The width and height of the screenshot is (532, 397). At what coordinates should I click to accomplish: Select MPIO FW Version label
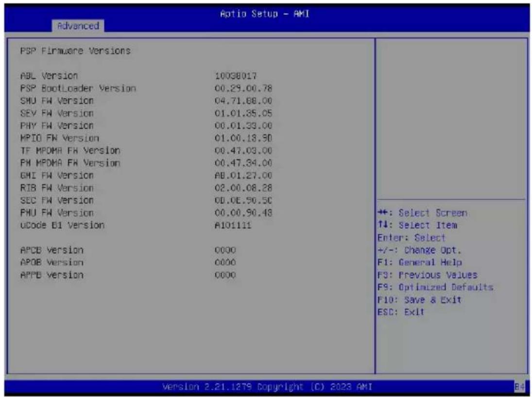coord(60,138)
